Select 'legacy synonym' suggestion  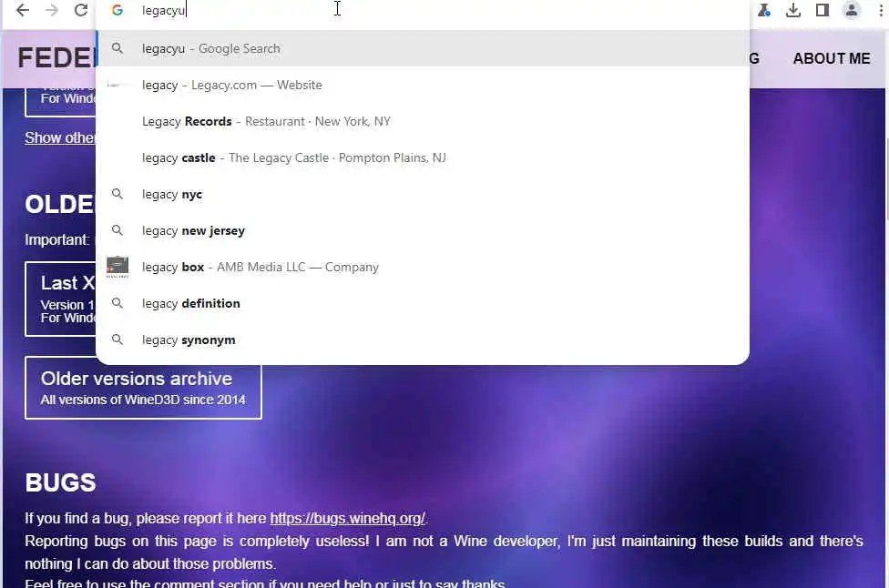423,340
